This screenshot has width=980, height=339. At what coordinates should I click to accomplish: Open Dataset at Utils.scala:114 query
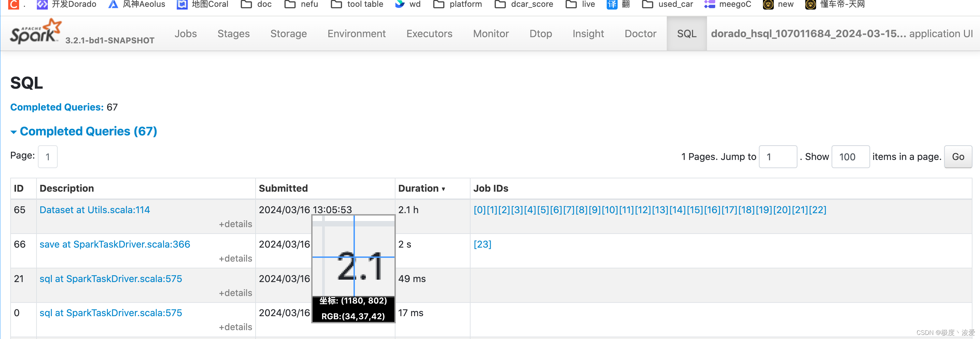click(95, 210)
